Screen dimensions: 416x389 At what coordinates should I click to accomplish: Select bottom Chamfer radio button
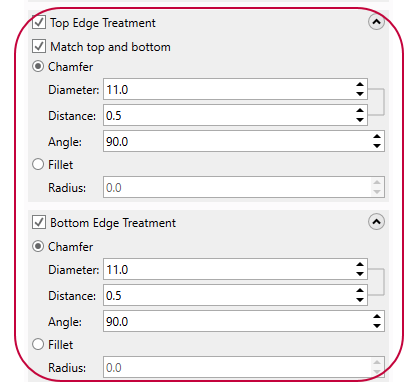(x=38, y=246)
